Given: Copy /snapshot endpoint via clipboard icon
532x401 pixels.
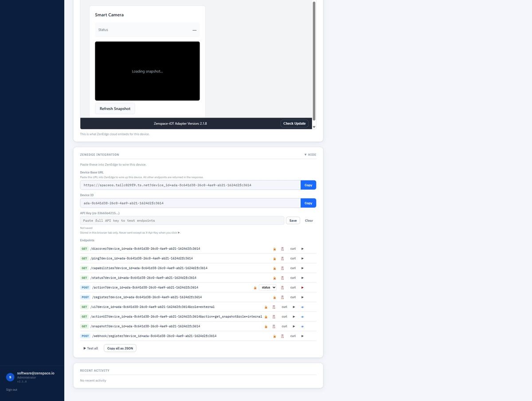Looking at the screenshot, I should [274, 326].
